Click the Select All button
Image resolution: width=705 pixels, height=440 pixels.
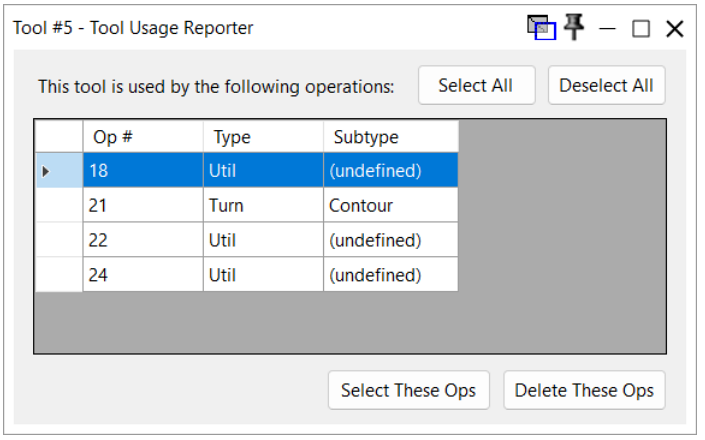pos(477,85)
